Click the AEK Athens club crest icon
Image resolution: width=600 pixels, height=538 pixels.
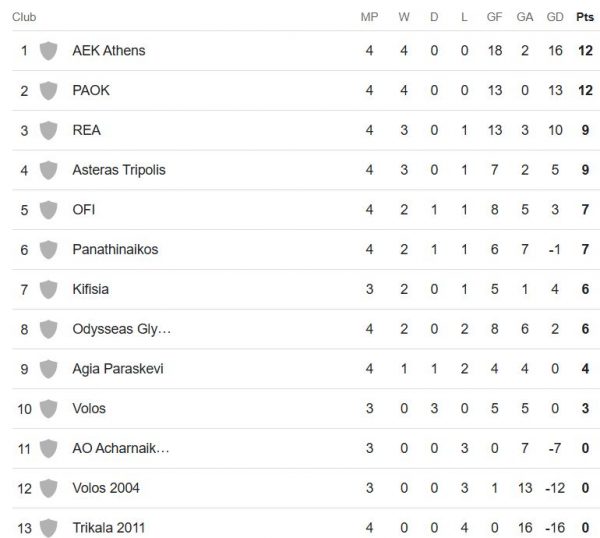click(47, 50)
